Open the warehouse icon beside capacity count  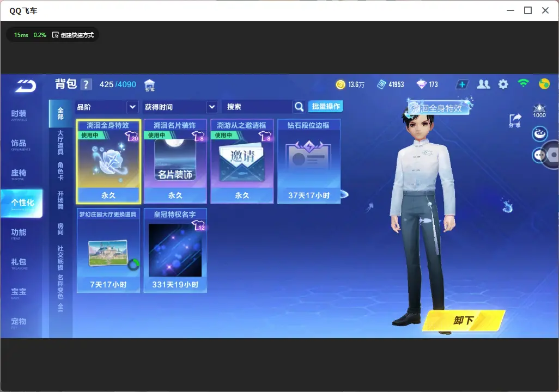point(149,85)
